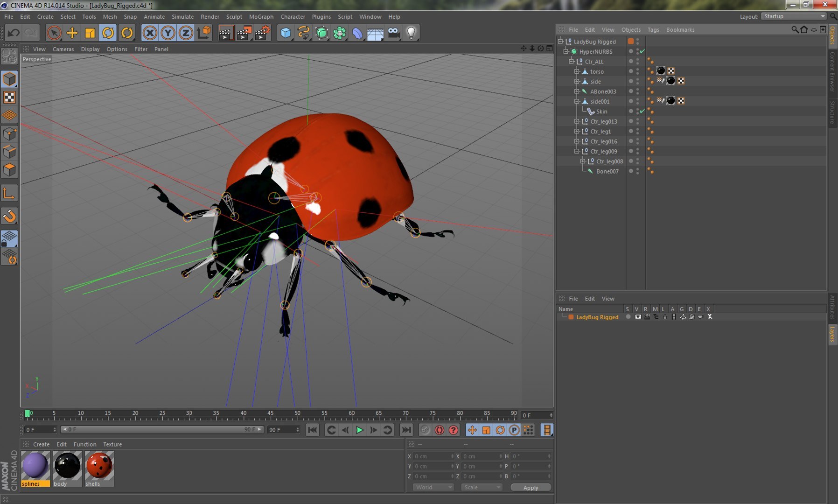The height and width of the screenshot is (504, 838).
Task: Click the Undo arrow icon
Action: click(x=14, y=33)
